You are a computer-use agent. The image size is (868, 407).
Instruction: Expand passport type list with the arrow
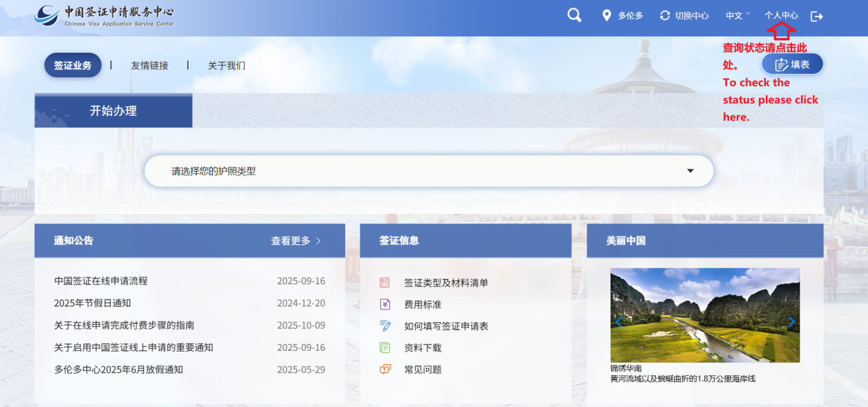(x=690, y=171)
